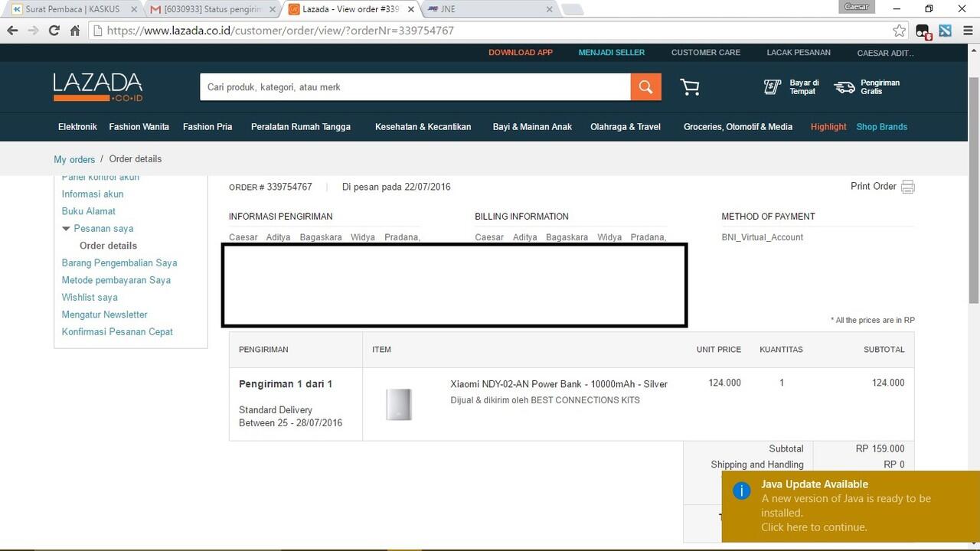Click the browser address bar URL
The height and width of the screenshot is (551, 980).
click(279, 31)
